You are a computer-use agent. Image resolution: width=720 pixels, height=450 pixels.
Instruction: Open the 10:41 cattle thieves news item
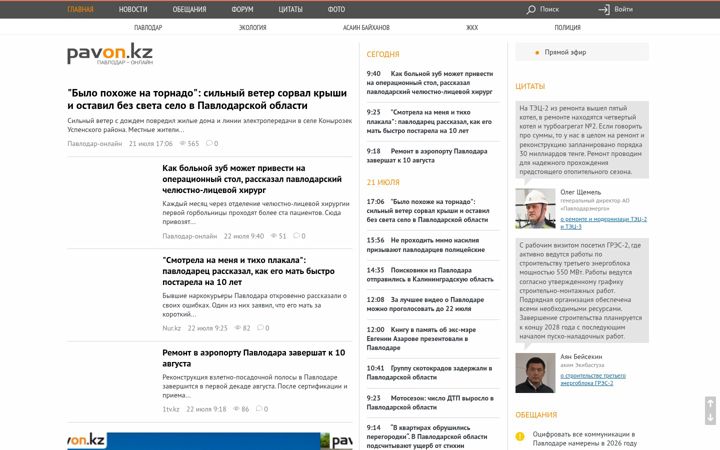pyautogui.click(x=429, y=372)
